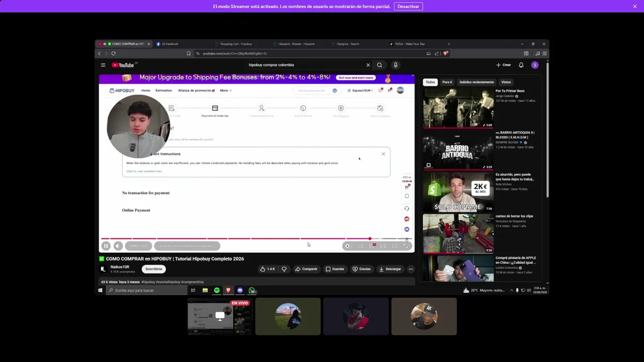644x362 pixels.
Task: Click Crear button
Action: [x=504, y=65]
